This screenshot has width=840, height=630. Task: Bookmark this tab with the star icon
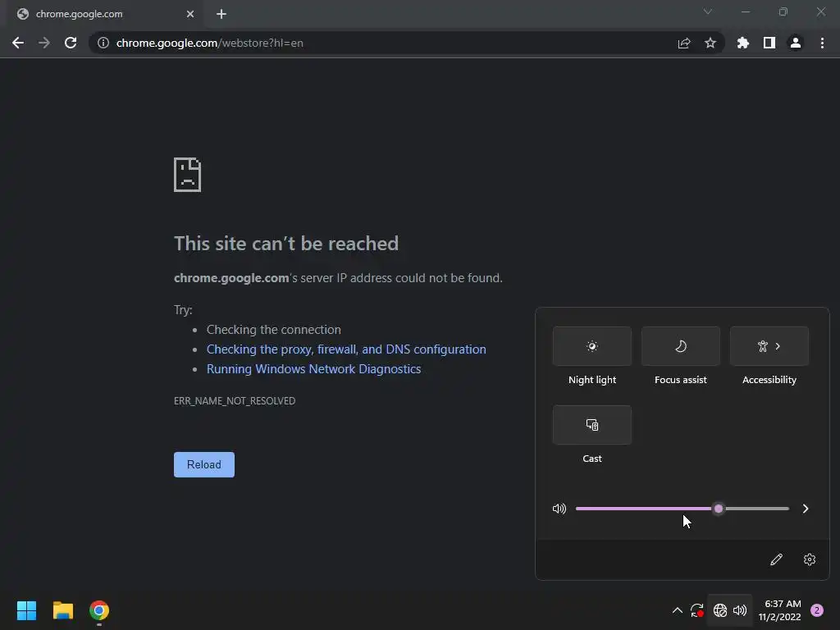(710, 43)
